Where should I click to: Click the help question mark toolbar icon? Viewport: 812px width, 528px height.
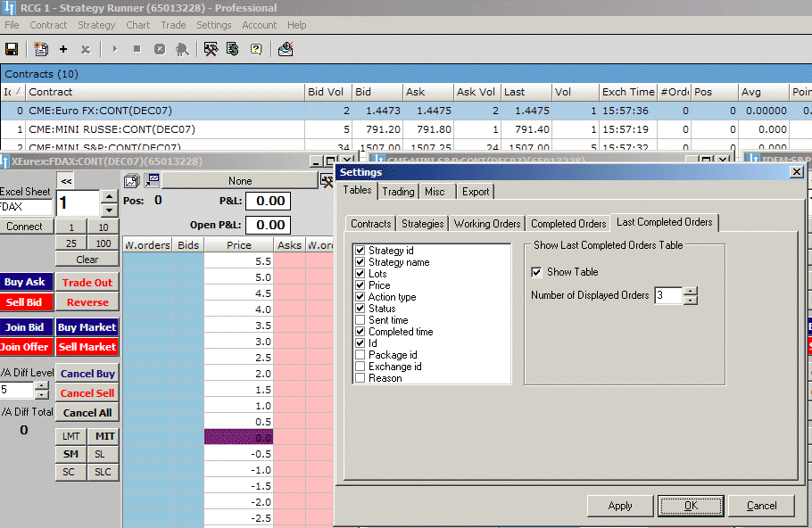pyautogui.click(x=256, y=49)
